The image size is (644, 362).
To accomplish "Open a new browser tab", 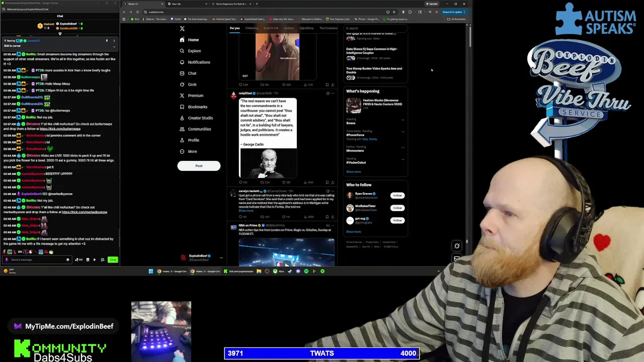I will (257, 4).
